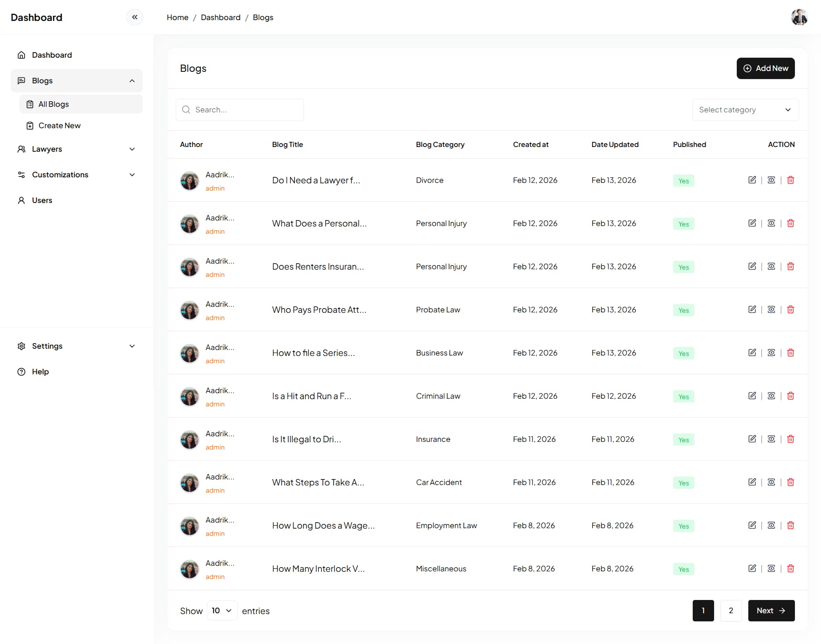The height and width of the screenshot is (644, 821).
Task: Collapse sidebar with double-chevron button
Action: (x=135, y=18)
